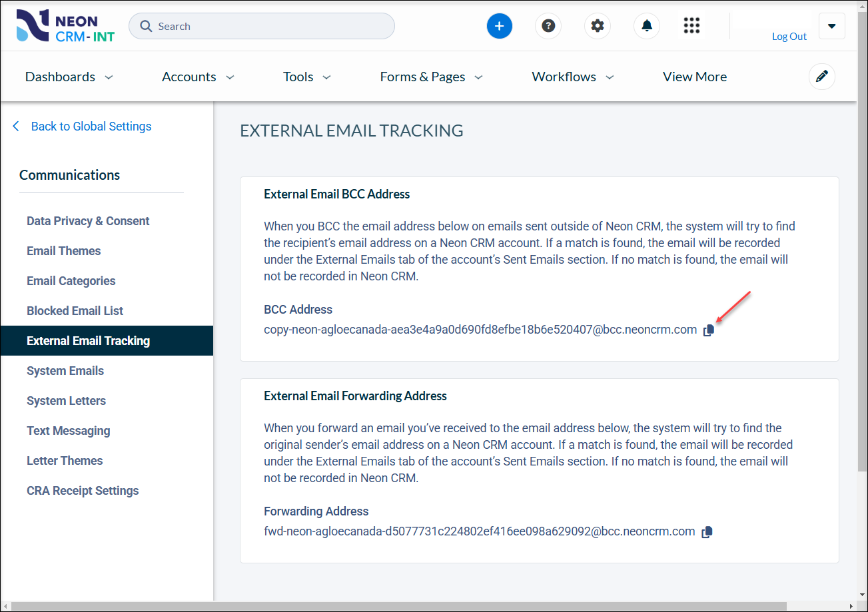
Task: Click the fwd-neon-agloecanada forwarding email address text
Action: coord(480,531)
